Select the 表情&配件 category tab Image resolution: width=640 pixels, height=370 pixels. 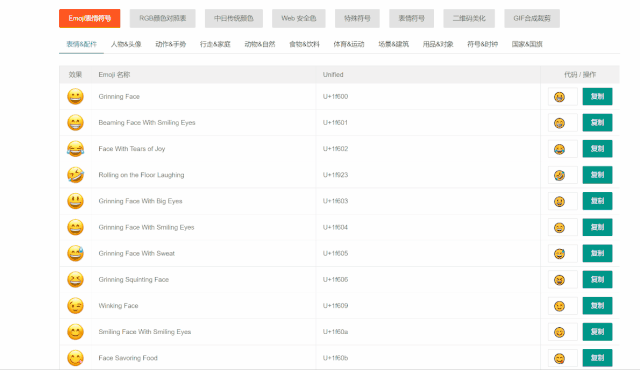pos(81,44)
